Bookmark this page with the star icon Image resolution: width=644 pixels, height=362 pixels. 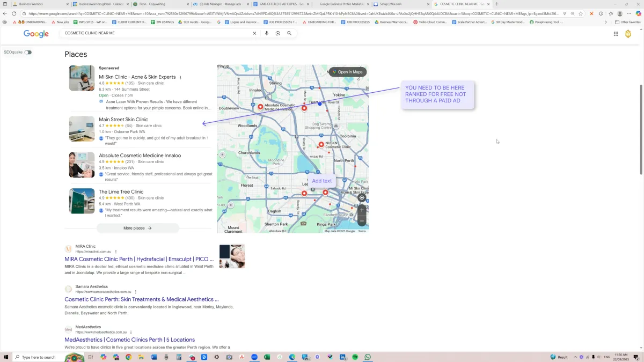[x=581, y=13]
